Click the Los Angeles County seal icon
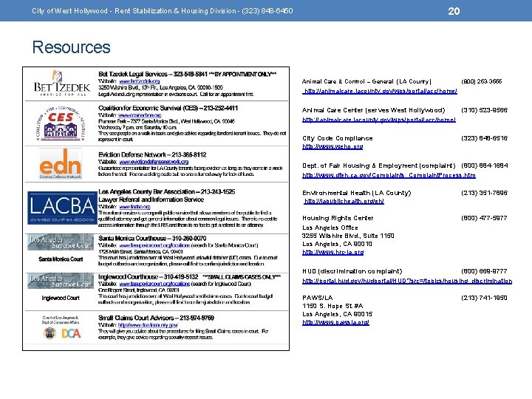Screen dimensions: 532x399 pyautogui.click(x=50, y=333)
